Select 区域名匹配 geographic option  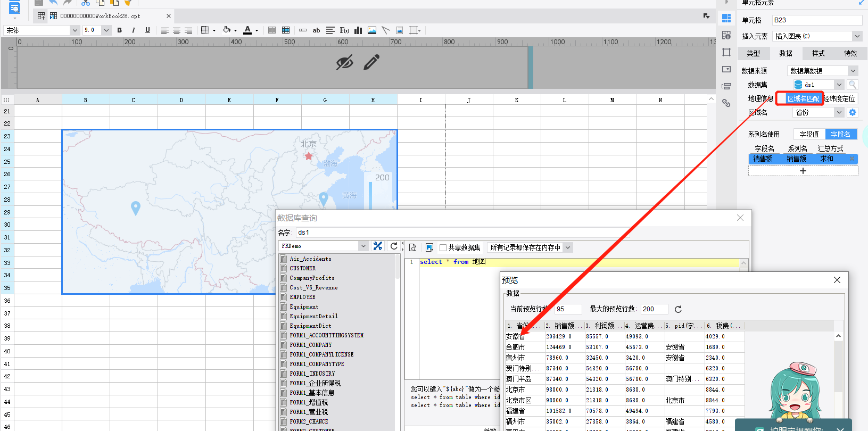803,98
